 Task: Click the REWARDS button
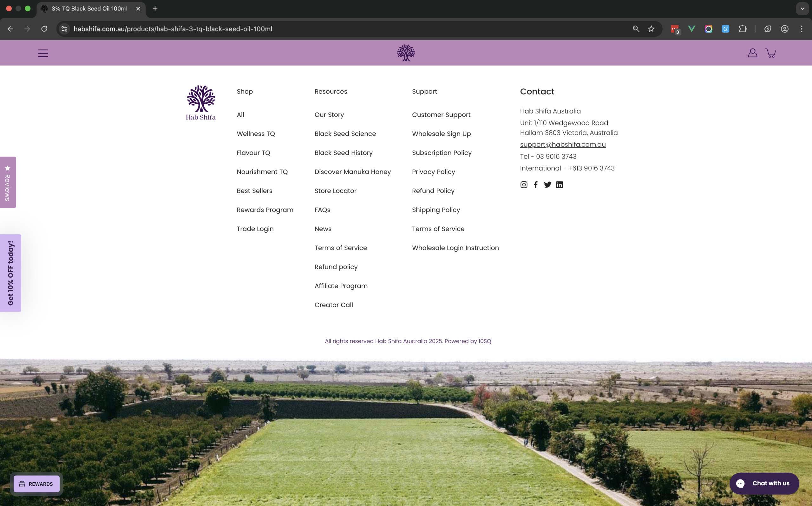click(36, 484)
